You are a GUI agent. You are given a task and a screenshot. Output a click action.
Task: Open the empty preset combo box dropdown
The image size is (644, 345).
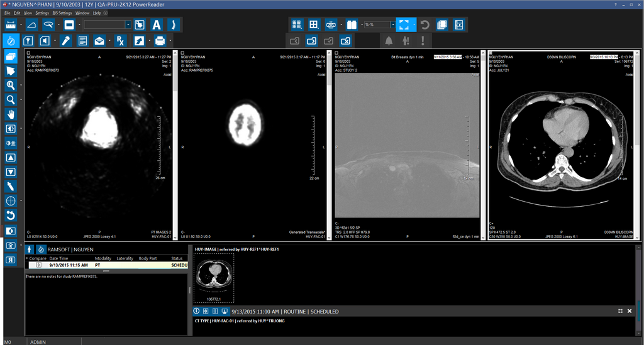click(x=128, y=25)
